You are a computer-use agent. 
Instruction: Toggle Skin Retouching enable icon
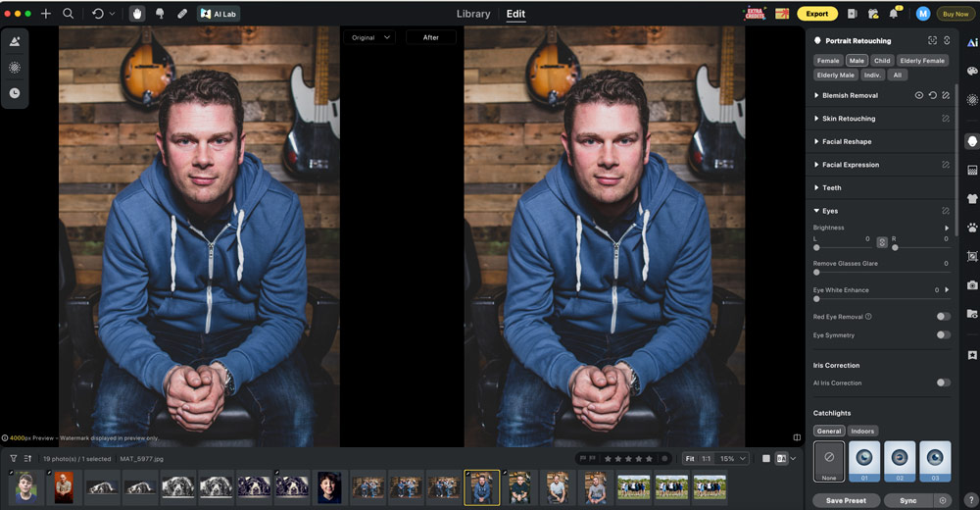[x=946, y=119]
